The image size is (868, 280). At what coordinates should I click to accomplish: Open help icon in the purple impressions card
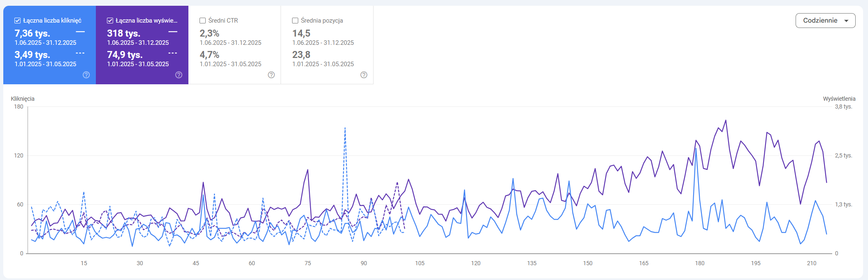[x=179, y=75]
